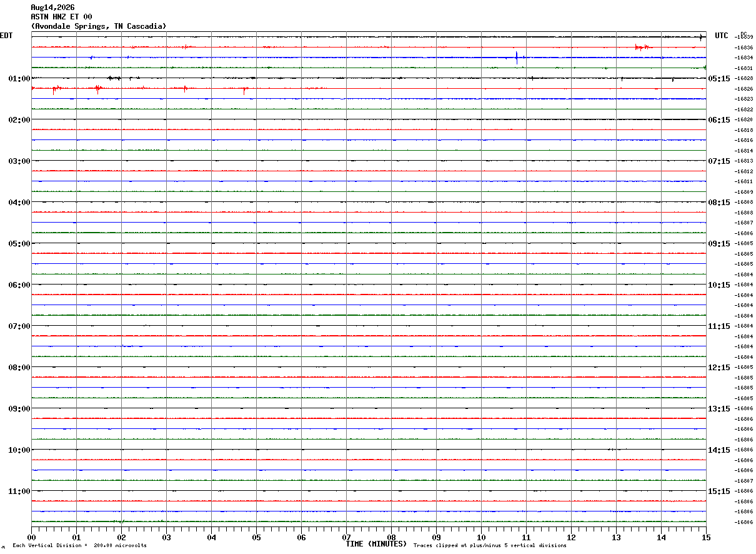This screenshot has height=554, width=756.
Task: Click the 01:00 EDT time label
Action: pyautogui.click(x=19, y=79)
